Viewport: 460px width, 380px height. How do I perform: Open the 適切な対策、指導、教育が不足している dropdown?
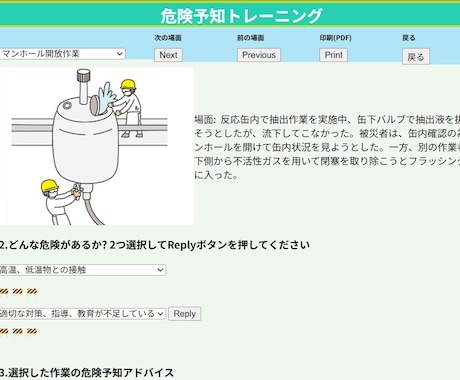(x=82, y=313)
